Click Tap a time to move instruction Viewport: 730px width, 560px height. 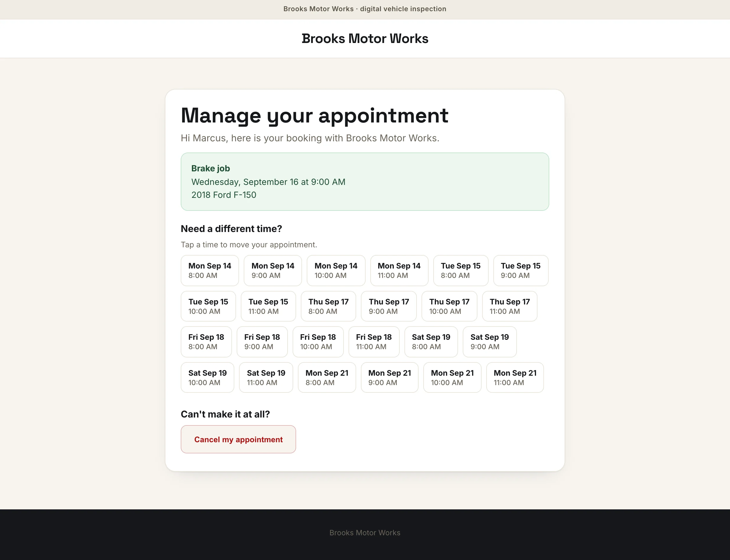click(249, 245)
